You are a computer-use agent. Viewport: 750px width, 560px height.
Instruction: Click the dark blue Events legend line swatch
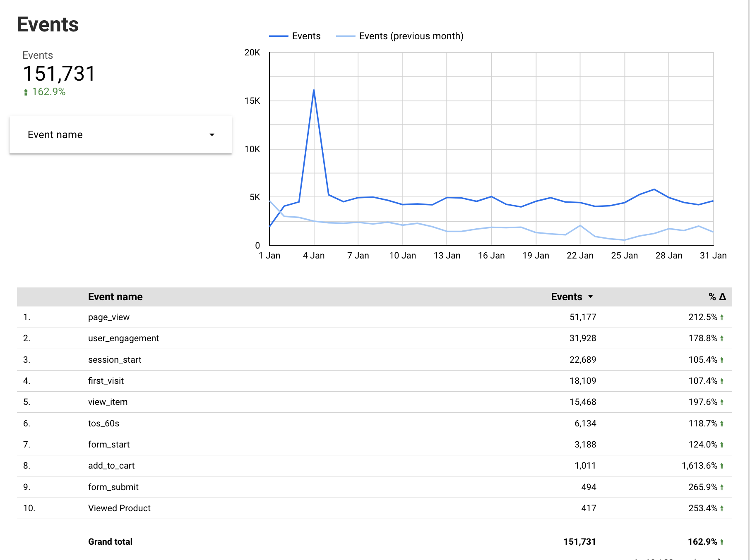click(279, 36)
